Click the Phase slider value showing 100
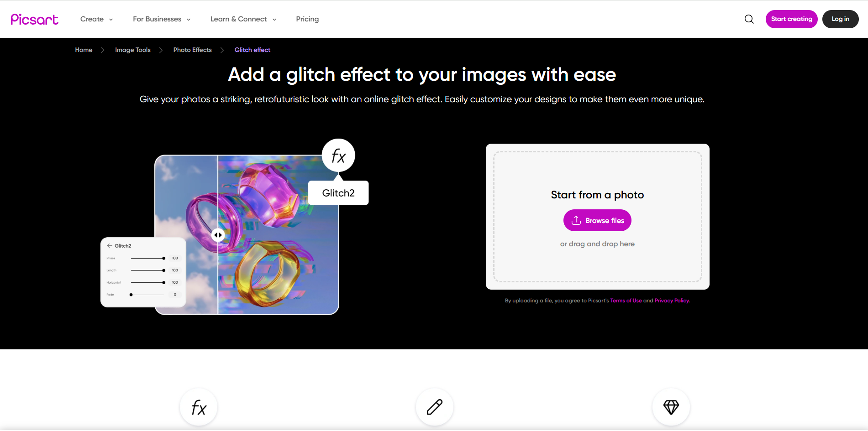Viewport: 868px width, 431px height. (174, 258)
